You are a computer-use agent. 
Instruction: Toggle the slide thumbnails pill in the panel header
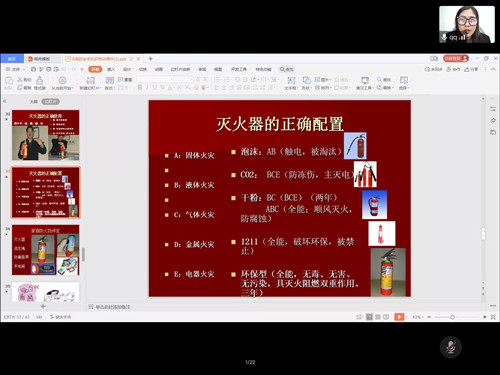click(x=50, y=101)
